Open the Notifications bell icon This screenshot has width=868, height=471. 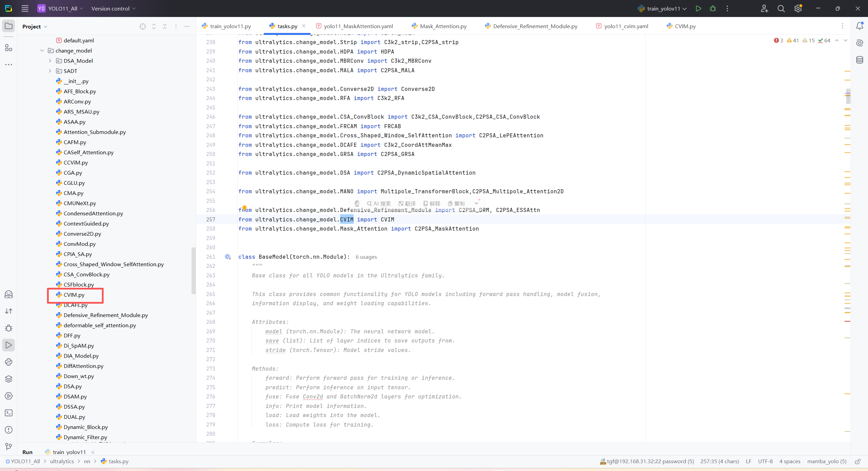[x=860, y=26]
